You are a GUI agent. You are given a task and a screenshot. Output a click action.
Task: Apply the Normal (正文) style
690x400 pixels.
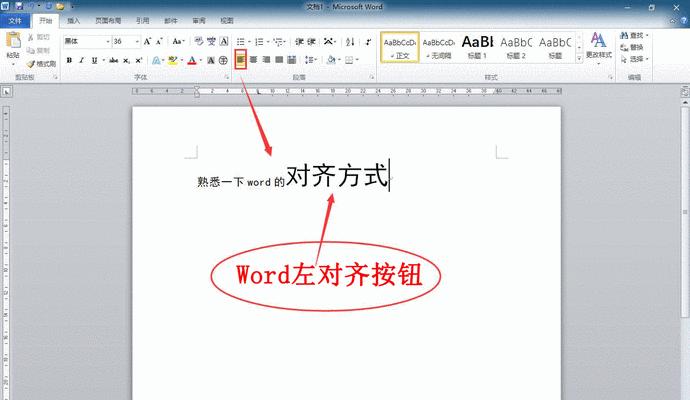tap(400, 47)
